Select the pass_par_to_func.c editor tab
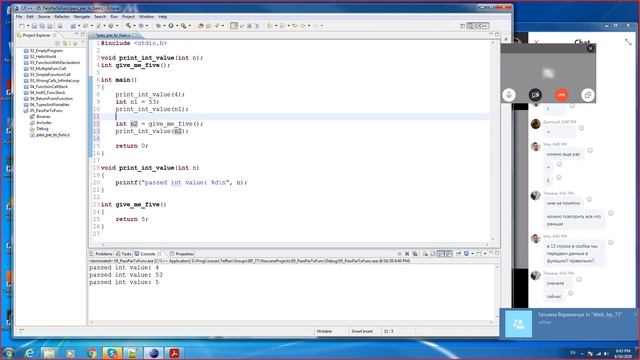 coord(113,36)
